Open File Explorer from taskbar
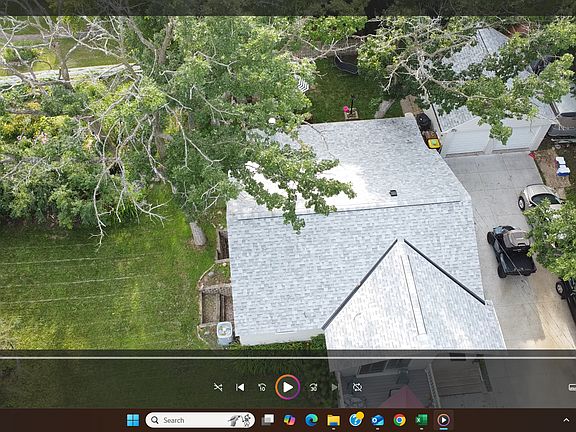The height and width of the screenshot is (432, 576). pyautogui.click(x=334, y=420)
